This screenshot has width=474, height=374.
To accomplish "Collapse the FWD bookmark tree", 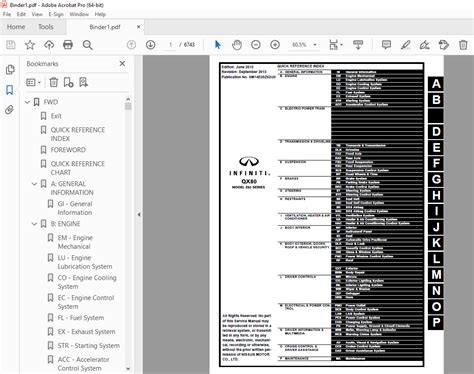I will click(28, 102).
